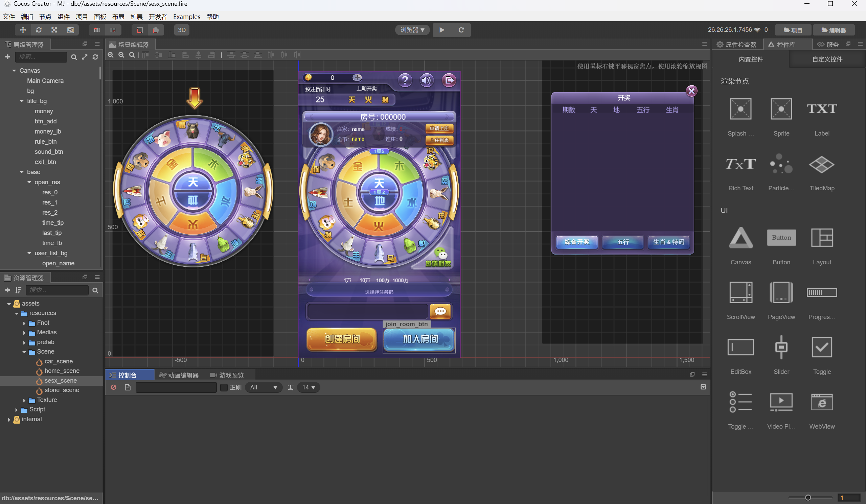Select the rotate transform tool
Viewport: 866px width, 504px height.
pos(39,30)
